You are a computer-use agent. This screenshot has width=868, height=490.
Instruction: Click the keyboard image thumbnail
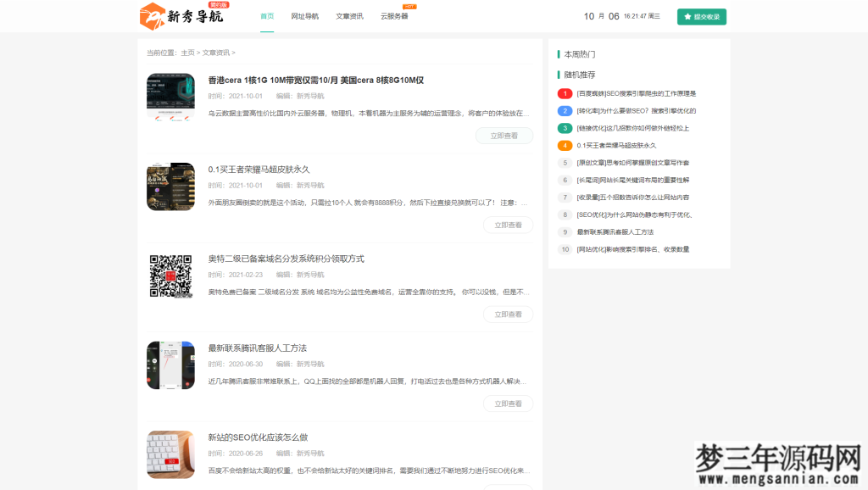click(170, 455)
